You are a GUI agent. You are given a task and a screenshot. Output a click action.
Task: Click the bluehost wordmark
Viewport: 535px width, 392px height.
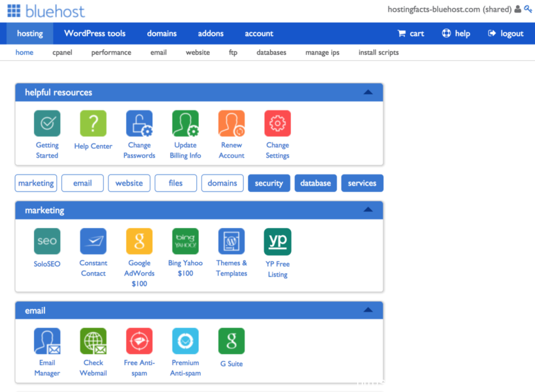[x=55, y=11]
